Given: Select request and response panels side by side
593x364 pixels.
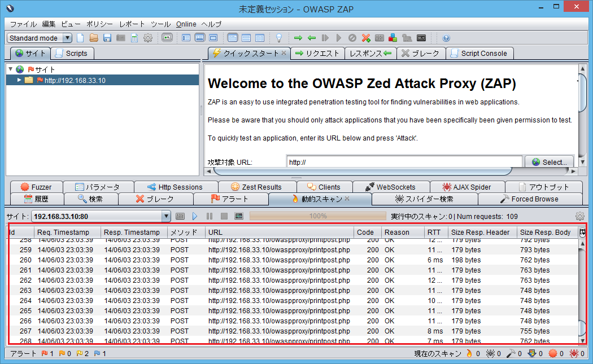Looking at the screenshot, I should (x=260, y=38).
